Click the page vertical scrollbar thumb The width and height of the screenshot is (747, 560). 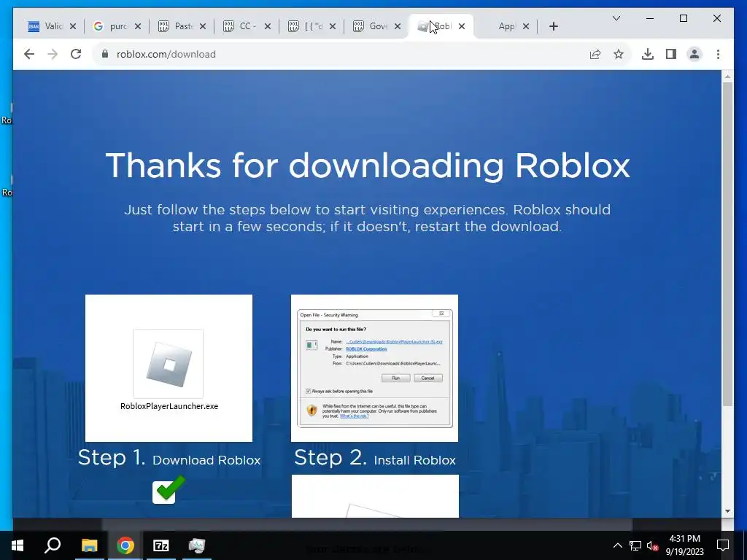pos(727,244)
